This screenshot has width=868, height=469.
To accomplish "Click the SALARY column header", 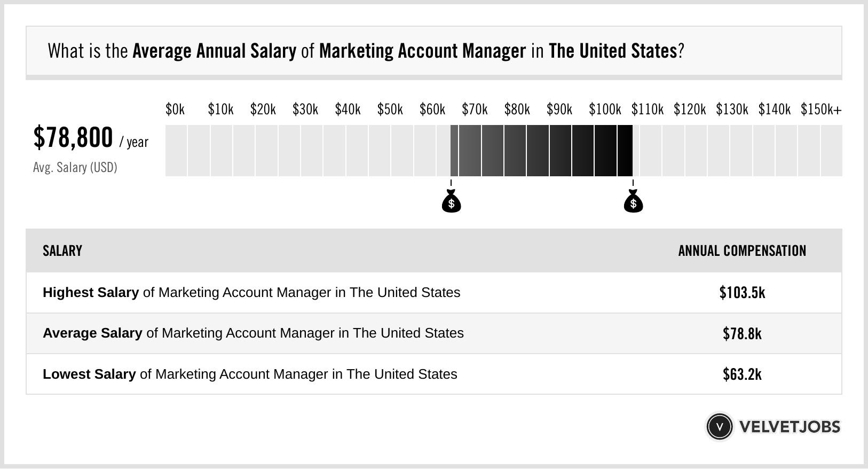I will pos(62,251).
